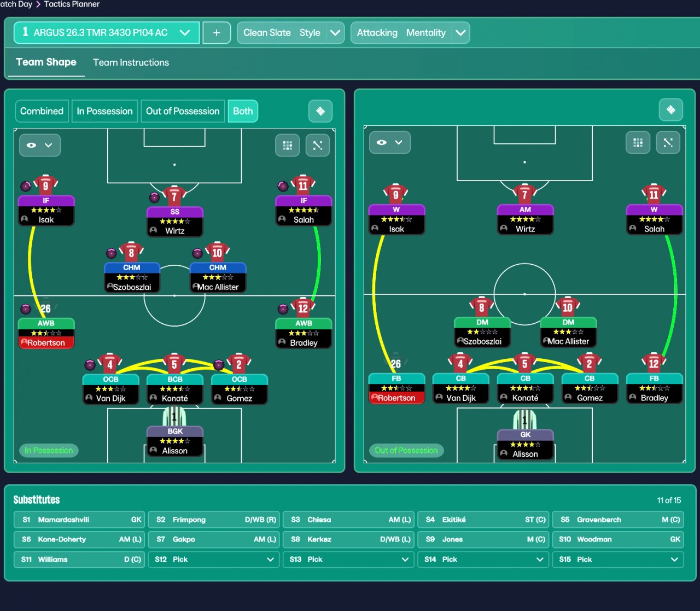Open the grid view icon on the Out of Possession pitch
Screen dimensions: 700x611
pyautogui.click(x=638, y=143)
